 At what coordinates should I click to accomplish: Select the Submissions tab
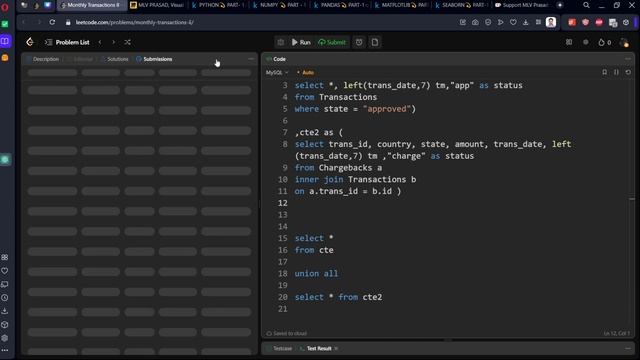154,59
